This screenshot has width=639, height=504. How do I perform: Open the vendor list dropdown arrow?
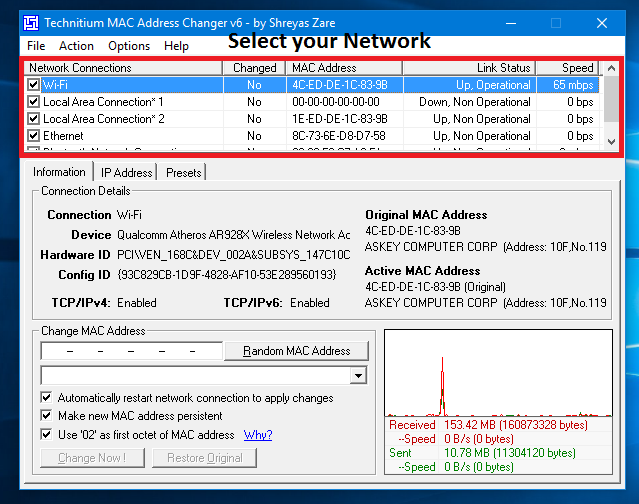tap(358, 375)
